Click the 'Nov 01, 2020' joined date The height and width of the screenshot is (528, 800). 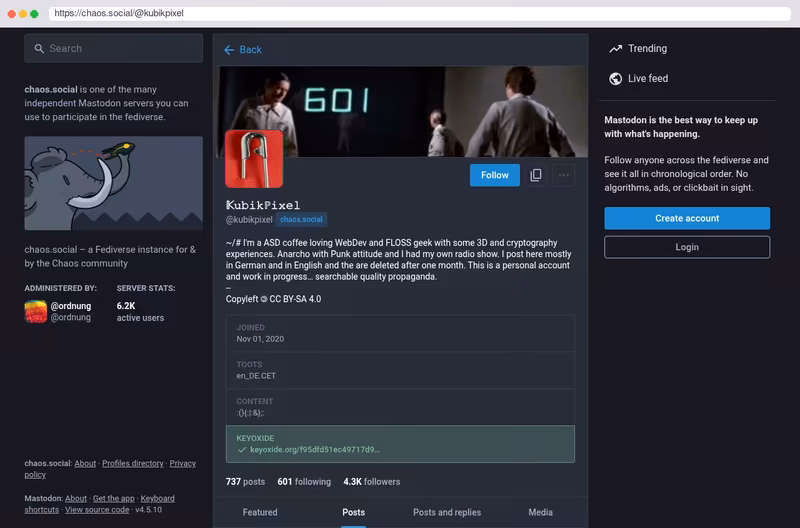[x=260, y=339]
